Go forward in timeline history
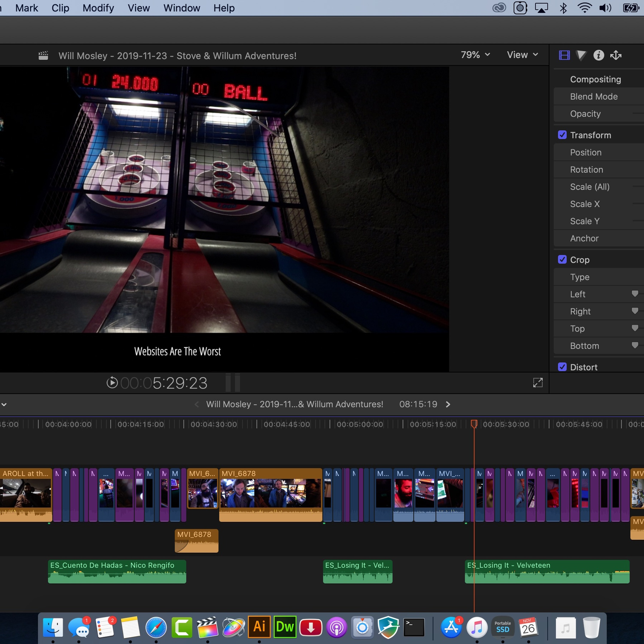644x644 pixels. pyautogui.click(x=448, y=404)
